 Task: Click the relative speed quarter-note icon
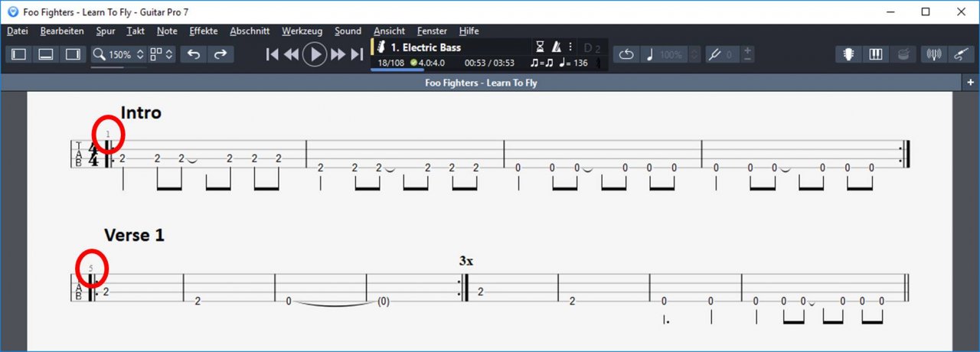pos(650,54)
